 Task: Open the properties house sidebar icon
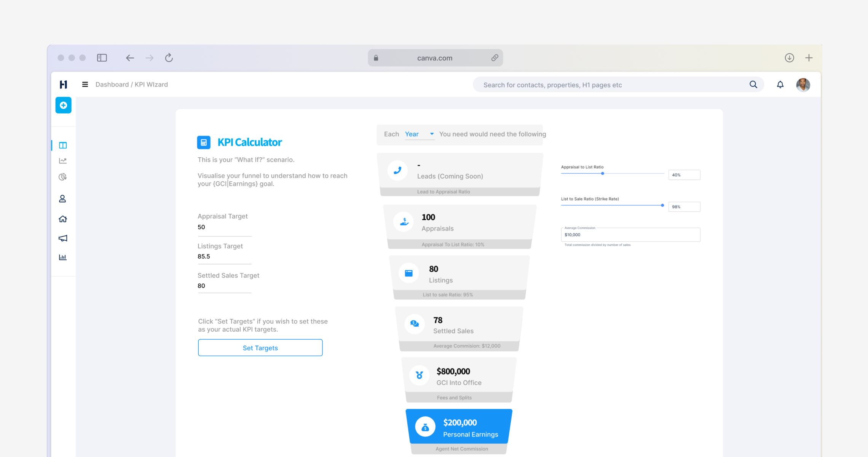pos(63,219)
